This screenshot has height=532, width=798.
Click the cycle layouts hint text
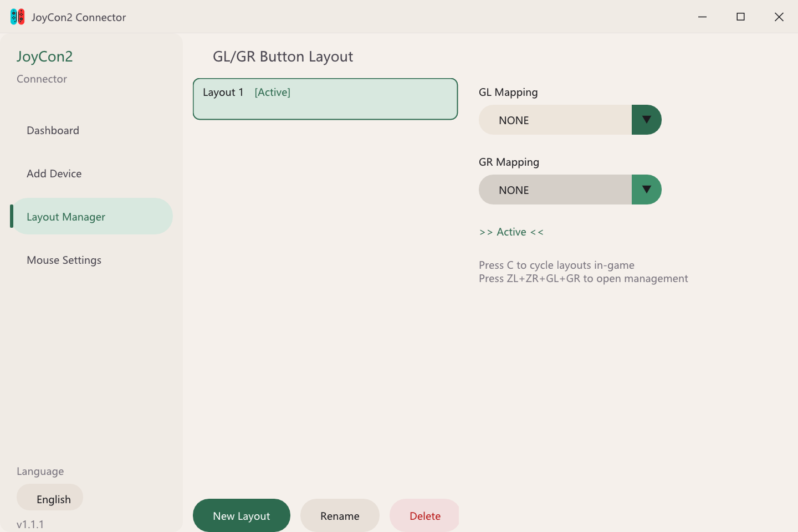tap(556, 265)
